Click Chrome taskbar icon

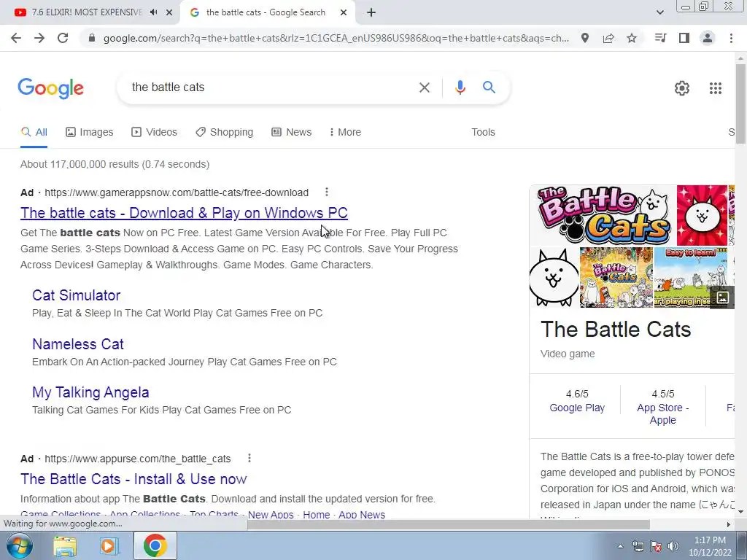[x=155, y=545]
